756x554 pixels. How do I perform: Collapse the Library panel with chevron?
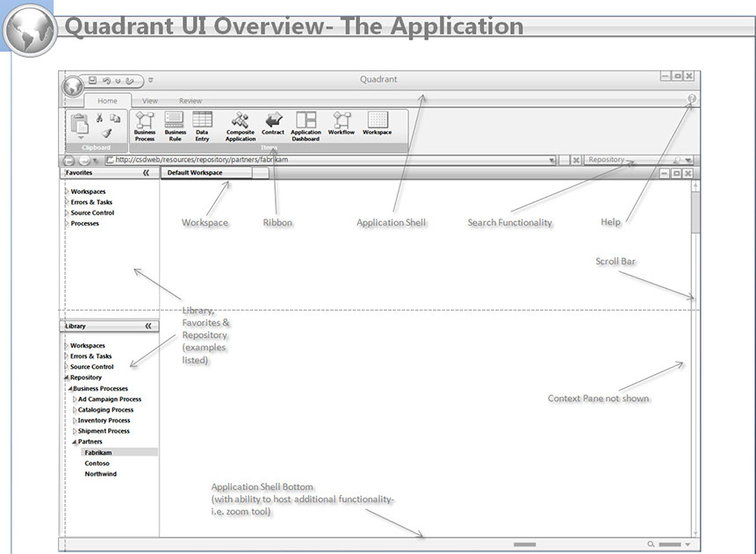click(x=148, y=326)
